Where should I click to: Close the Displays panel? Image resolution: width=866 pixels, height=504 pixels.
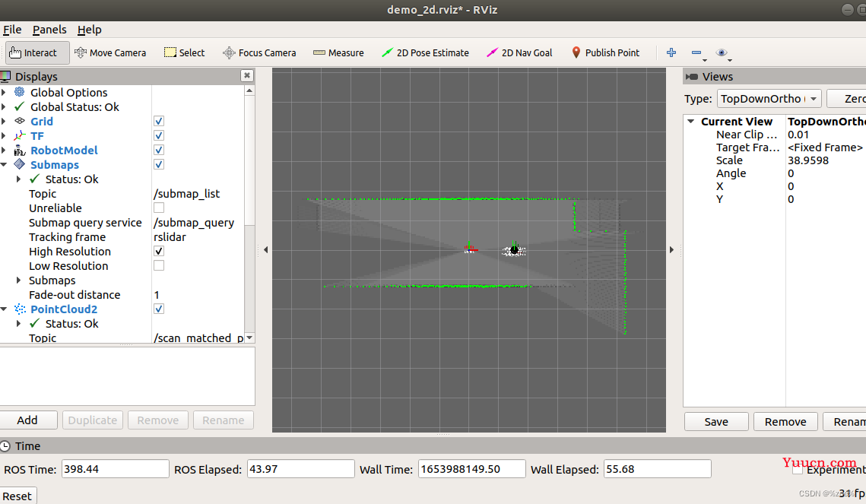point(247,75)
